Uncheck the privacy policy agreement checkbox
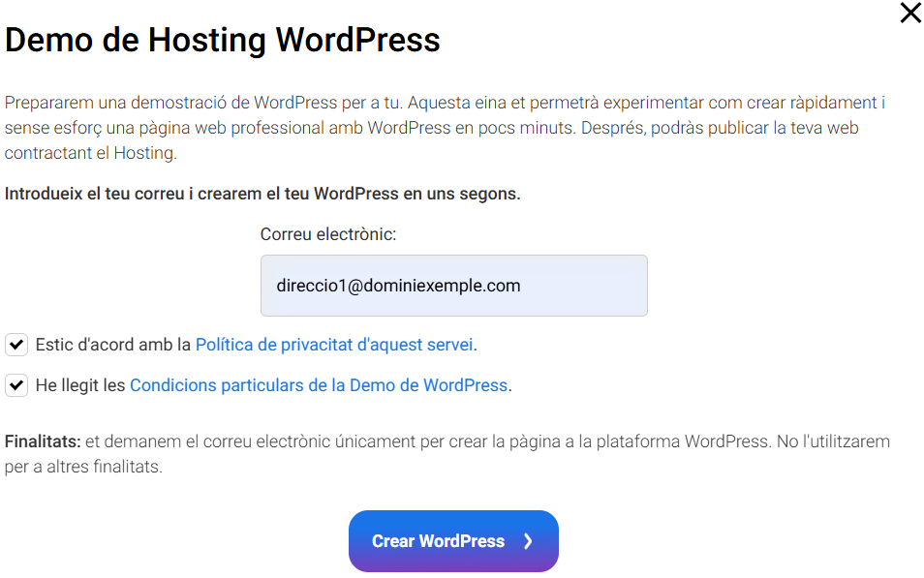924x578 pixels. 16,345
